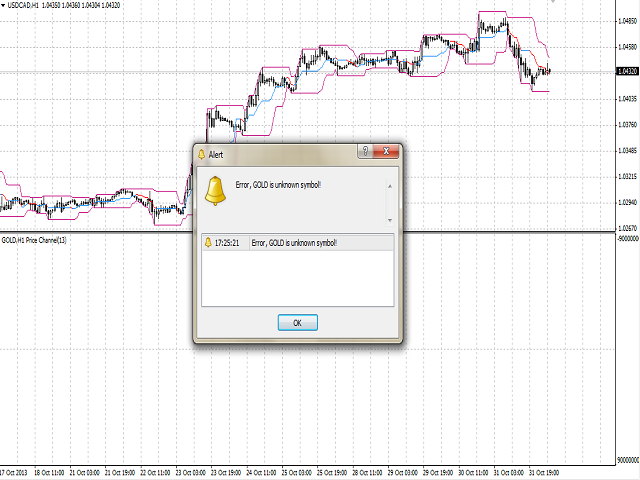This screenshot has height=480, width=640.
Task: Click the large yellow bell alert icon
Action: coord(215,191)
